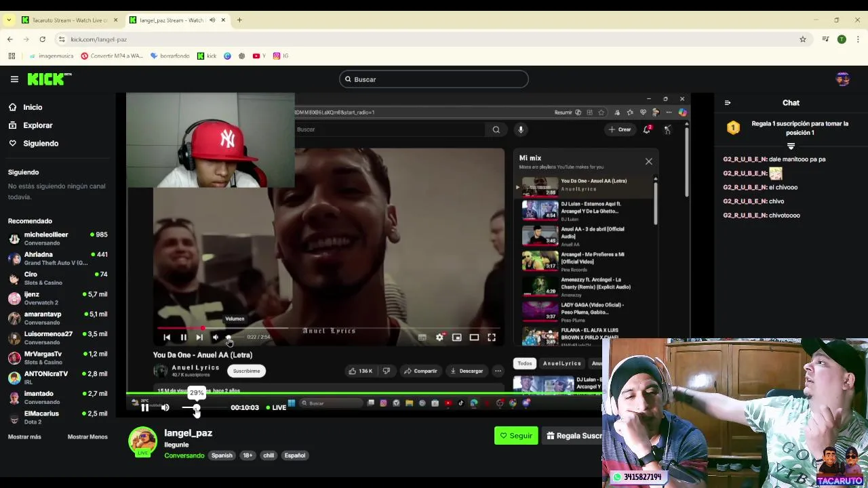Viewport: 868px width, 488px height.
Task: Click the gold position 1 badge
Action: (733, 128)
